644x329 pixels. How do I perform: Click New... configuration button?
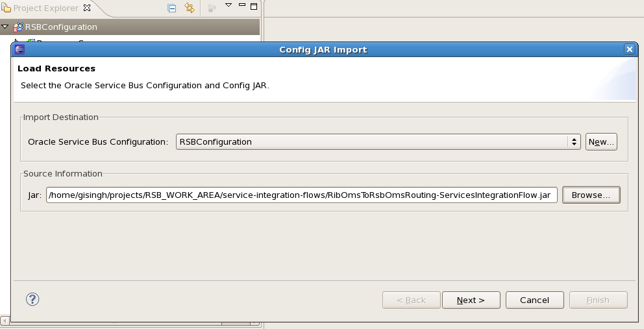click(x=601, y=141)
